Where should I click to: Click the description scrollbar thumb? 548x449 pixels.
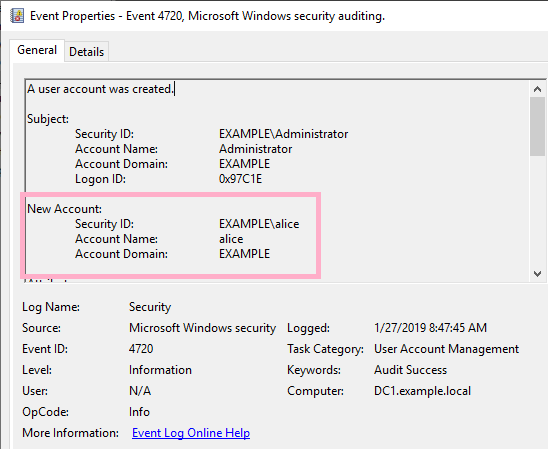click(x=538, y=126)
